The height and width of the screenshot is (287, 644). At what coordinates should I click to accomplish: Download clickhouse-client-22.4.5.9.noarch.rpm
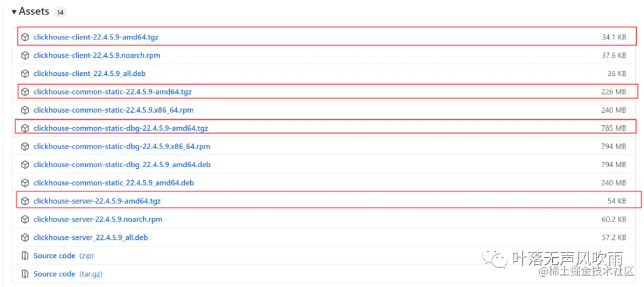click(x=97, y=55)
